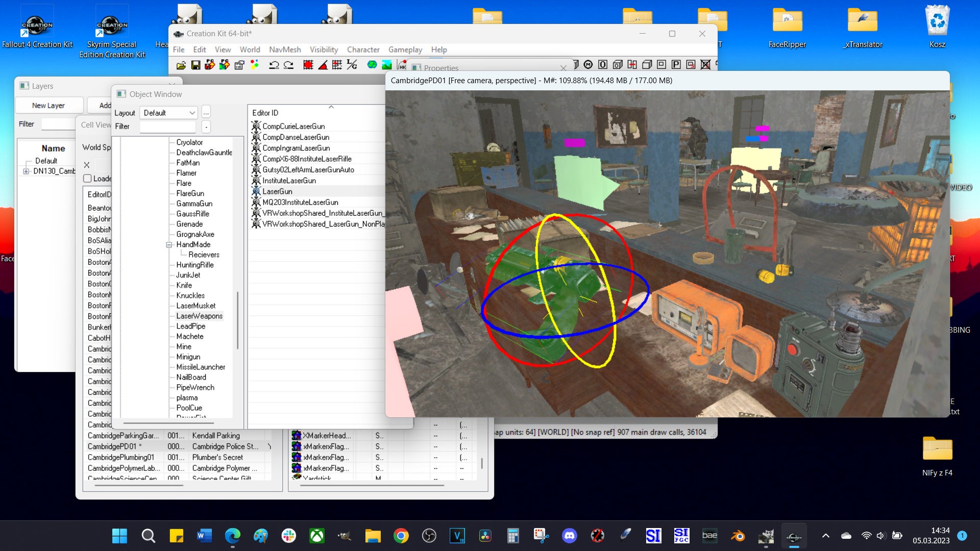Click the World globe toolbar icon
Screen dimensions: 980x551
point(372,65)
